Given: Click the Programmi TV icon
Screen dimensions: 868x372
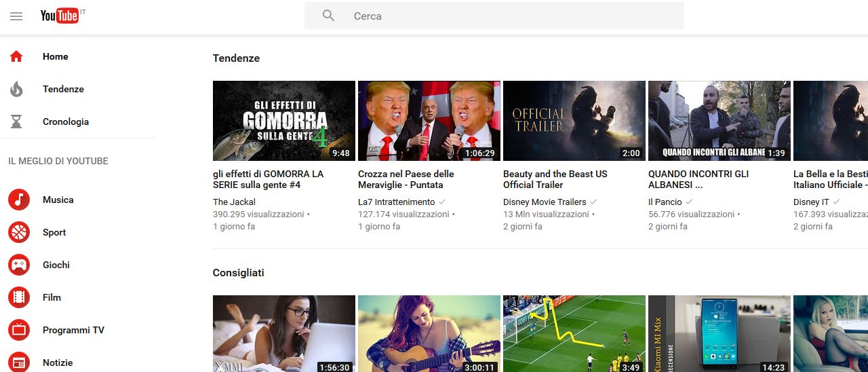Looking at the screenshot, I should (x=19, y=330).
